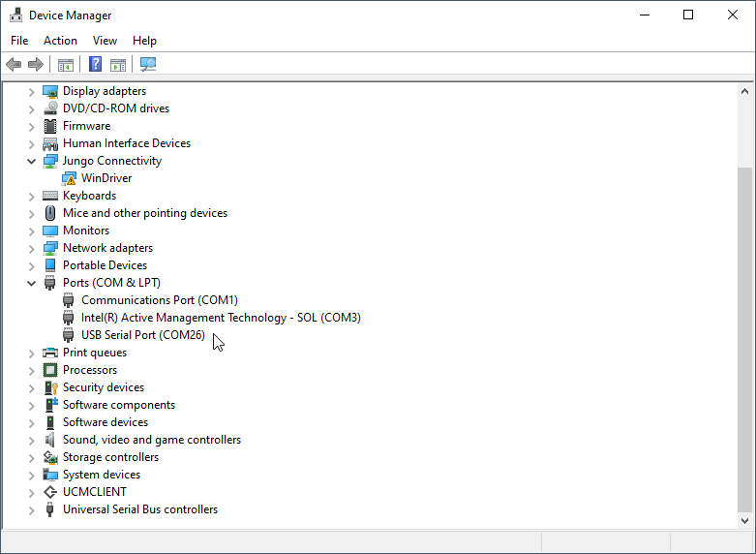Expand Universal Serial Bus controllers node
Image resolution: width=756 pixels, height=554 pixels.
tap(31, 510)
